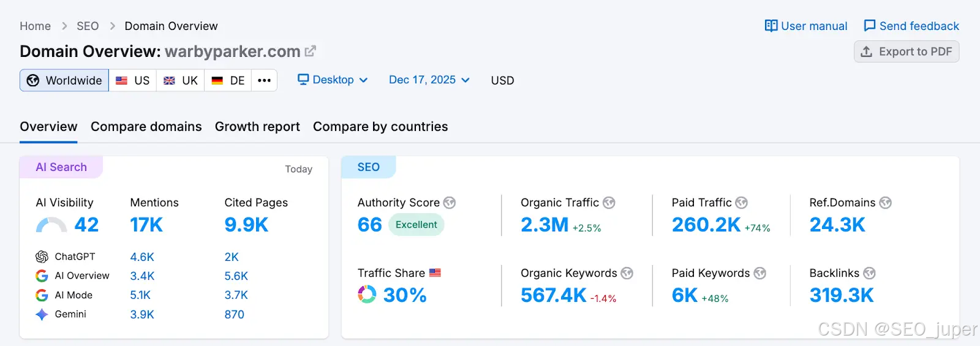
Task: Click the globe icon in Worldwide button
Action: (33, 80)
